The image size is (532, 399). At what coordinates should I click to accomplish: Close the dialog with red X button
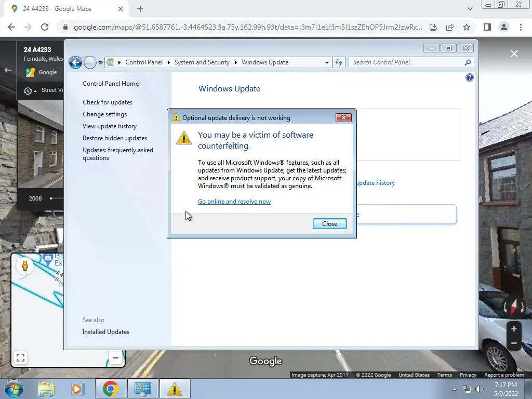click(x=343, y=118)
